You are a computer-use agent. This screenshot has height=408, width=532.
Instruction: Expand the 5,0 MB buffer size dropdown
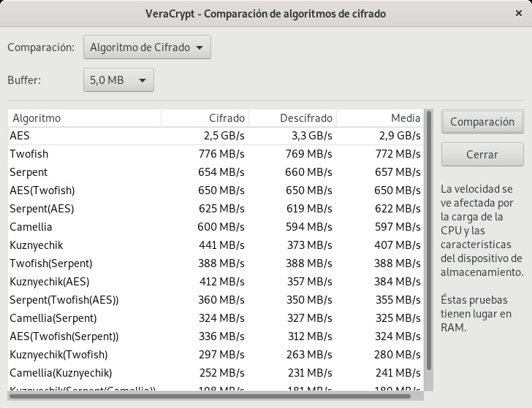pyautogui.click(x=118, y=80)
